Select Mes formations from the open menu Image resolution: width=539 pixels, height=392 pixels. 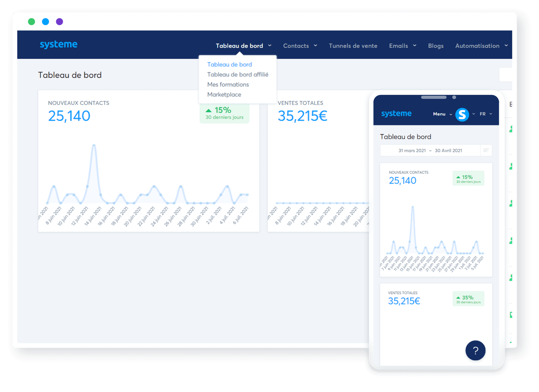pyautogui.click(x=228, y=85)
